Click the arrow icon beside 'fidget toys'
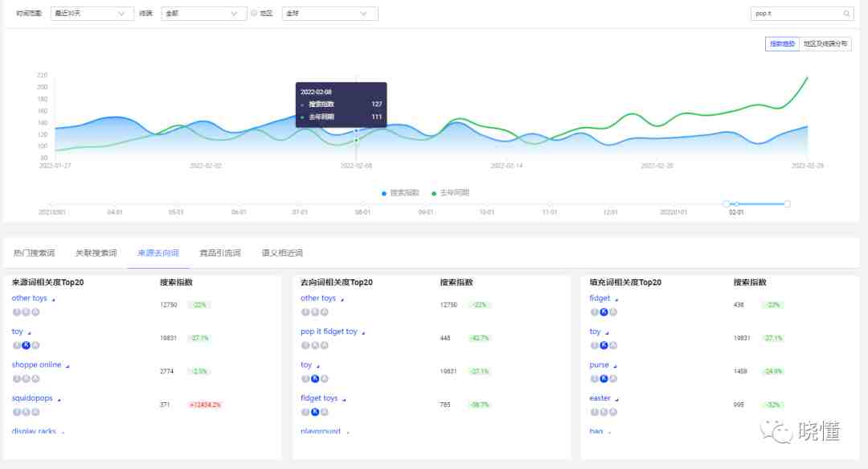The height and width of the screenshot is (469, 868). point(344,399)
